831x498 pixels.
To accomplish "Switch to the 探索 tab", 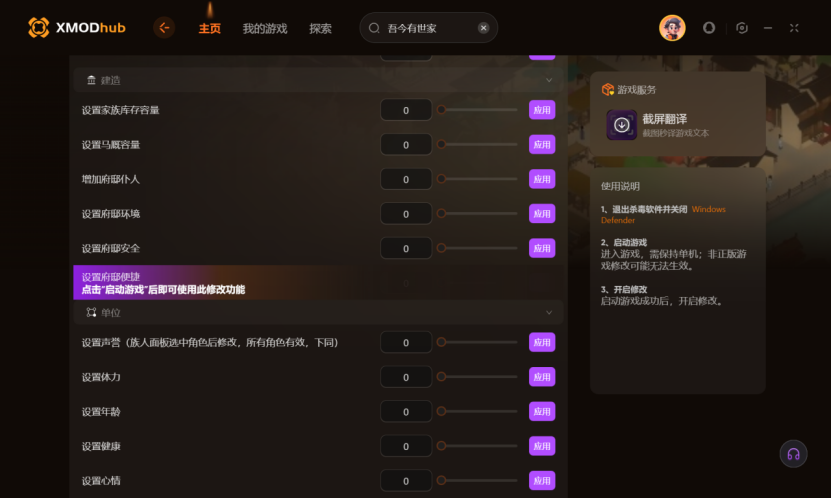I will coord(321,29).
